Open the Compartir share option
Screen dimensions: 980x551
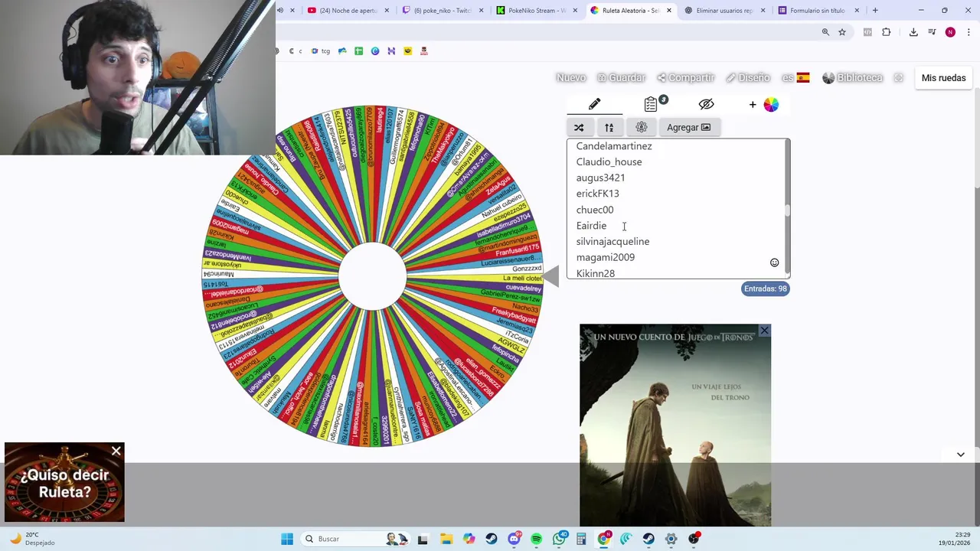(686, 77)
